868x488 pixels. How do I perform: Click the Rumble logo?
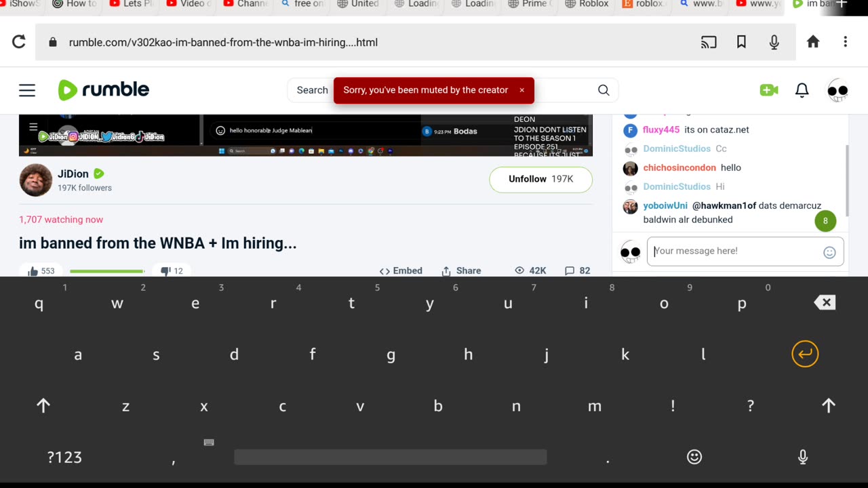[x=104, y=89]
